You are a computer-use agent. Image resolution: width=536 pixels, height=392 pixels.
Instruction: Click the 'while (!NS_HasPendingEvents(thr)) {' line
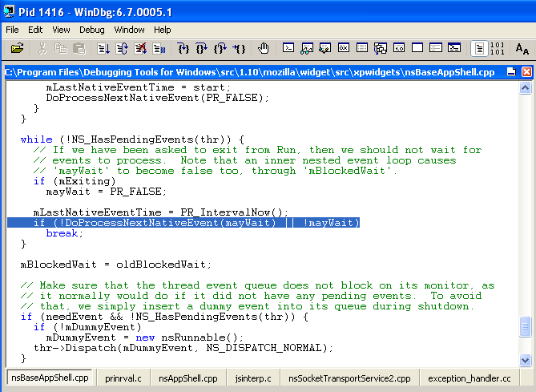(x=132, y=139)
